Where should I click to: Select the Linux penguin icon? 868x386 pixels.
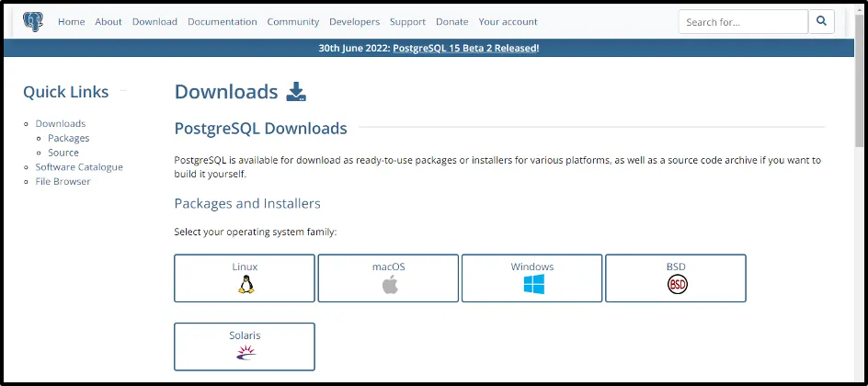pos(246,285)
